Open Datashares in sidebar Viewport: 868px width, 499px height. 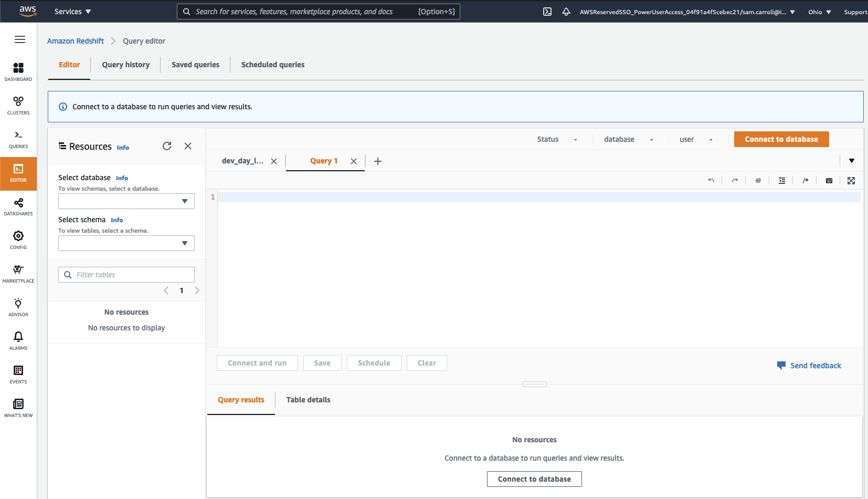tap(18, 206)
